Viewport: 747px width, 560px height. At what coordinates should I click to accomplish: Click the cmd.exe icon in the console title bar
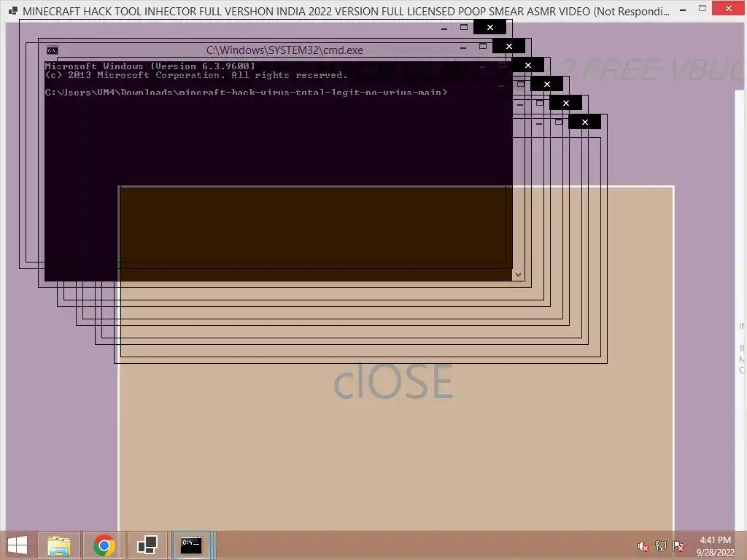53,50
